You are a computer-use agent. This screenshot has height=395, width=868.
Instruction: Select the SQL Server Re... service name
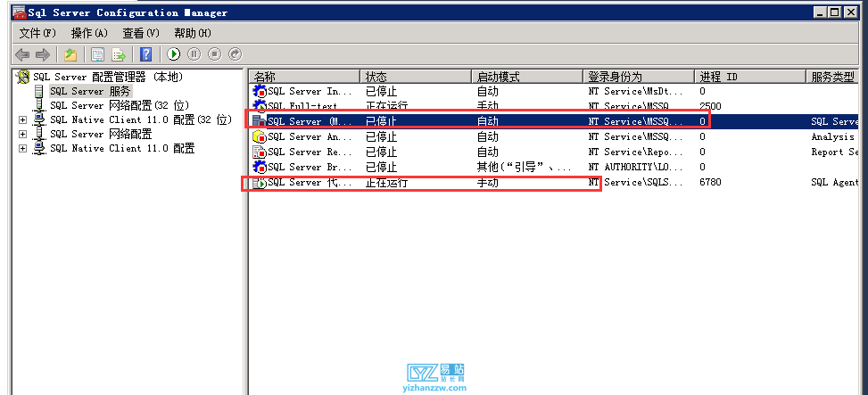tap(310, 152)
